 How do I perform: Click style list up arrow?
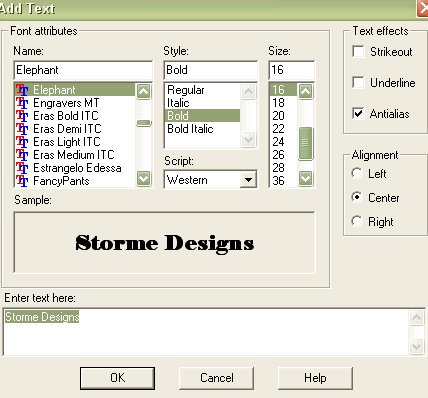(x=248, y=91)
